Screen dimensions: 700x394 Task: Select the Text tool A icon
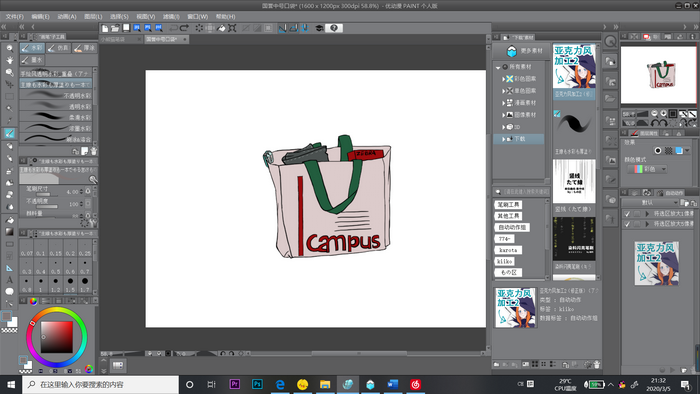pos(9,280)
